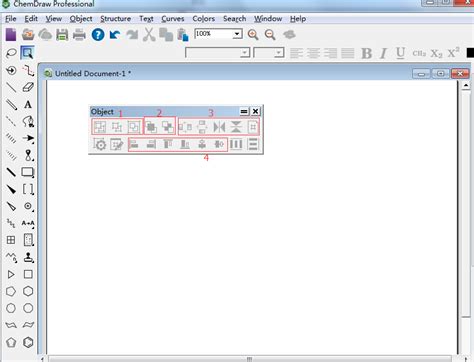Screen dimensions: 474x362
Task: Click Flip Vertical in Object toolbar
Action: pos(236,127)
